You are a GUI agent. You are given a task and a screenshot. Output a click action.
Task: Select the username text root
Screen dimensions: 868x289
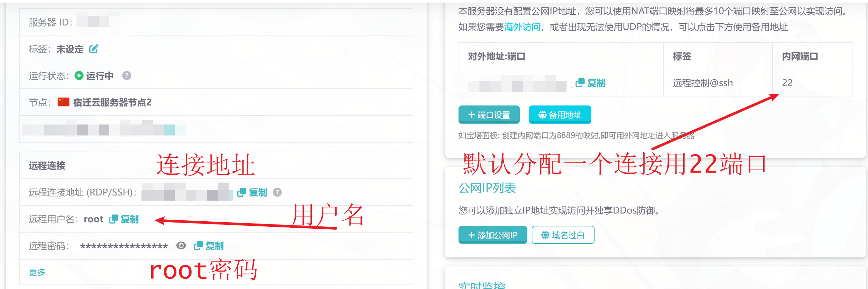(93, 220)
